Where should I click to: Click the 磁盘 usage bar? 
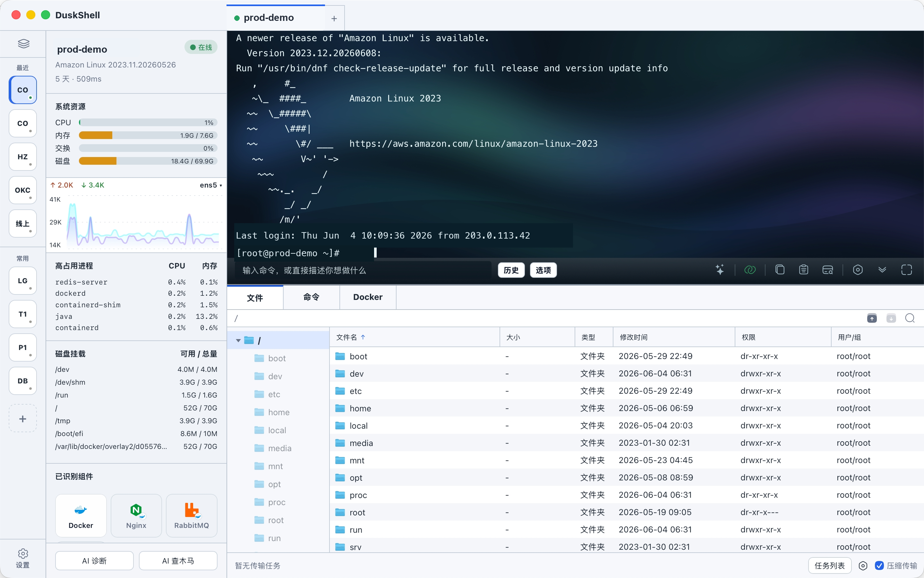point(148,161)
